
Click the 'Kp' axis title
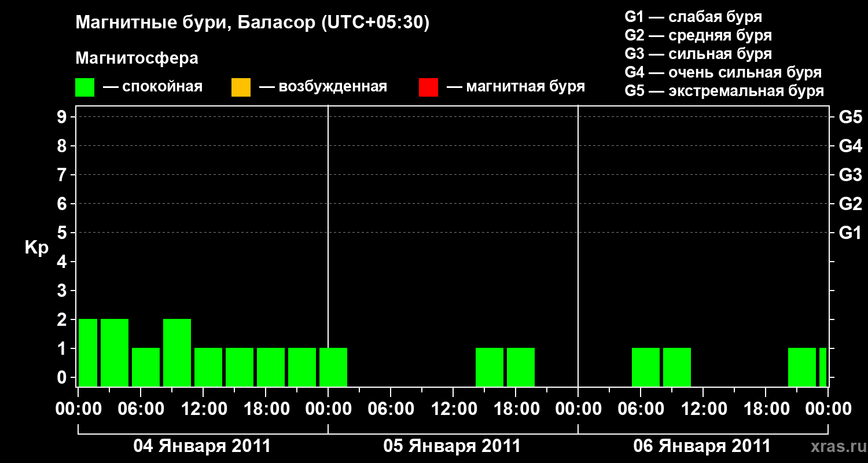point(36,248)
